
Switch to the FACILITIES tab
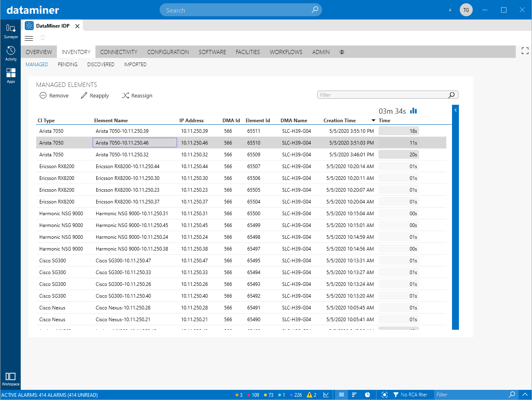click(x=248, y=52)
